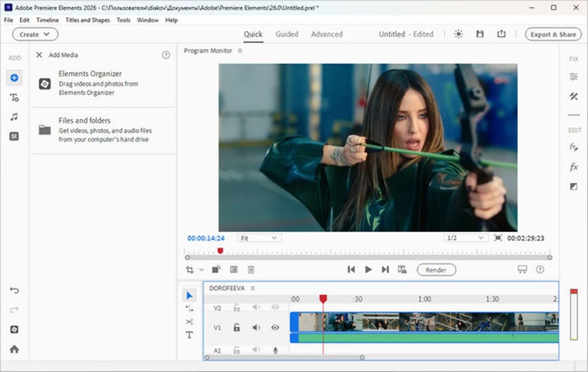588x372 pixels.
Task: Open the Transitions icon in the right sidebar
Action: [573, 186]
